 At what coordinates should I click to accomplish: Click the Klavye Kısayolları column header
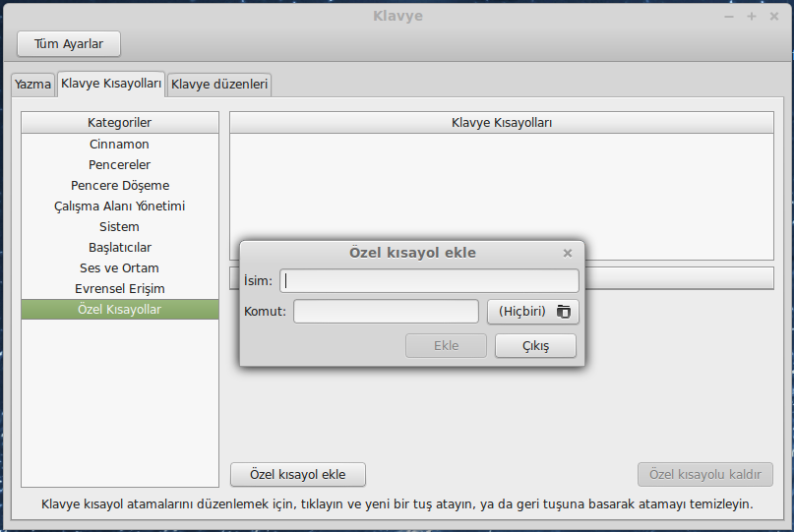pyautogui.click(x=502, y=123)
